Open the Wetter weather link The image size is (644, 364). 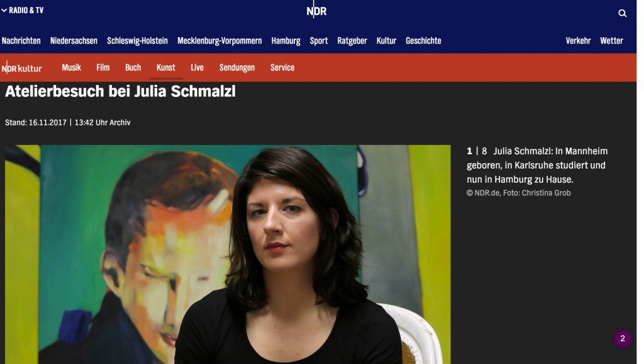click(611, 41)
